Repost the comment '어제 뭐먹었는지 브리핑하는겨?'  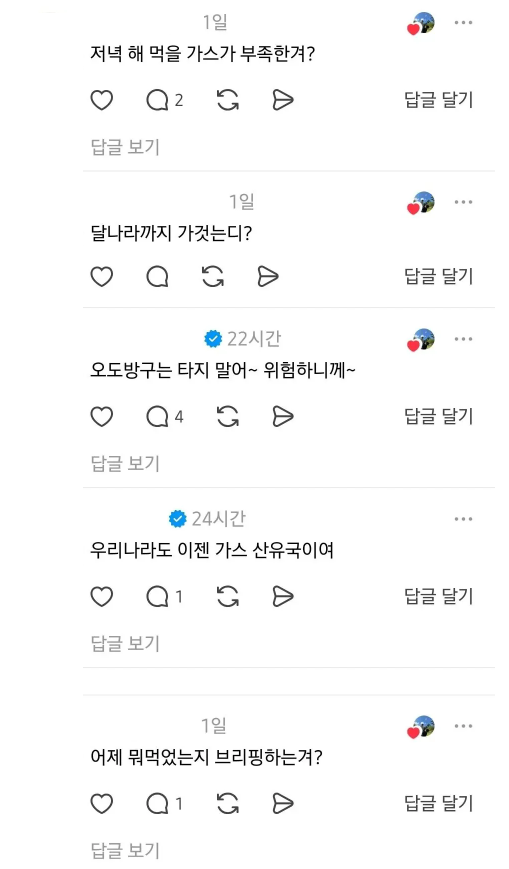(227, 804)
